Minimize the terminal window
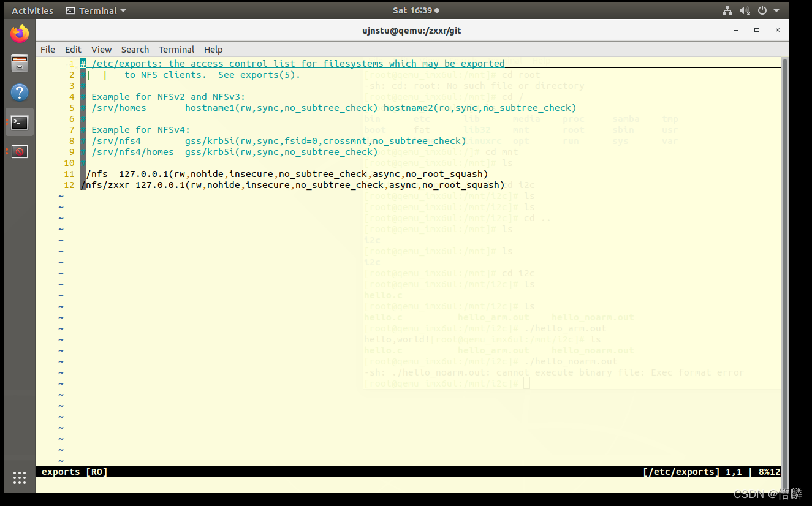The height and width of the screenshot is (506, 812). pyautogui.click(x=737, y=30)
